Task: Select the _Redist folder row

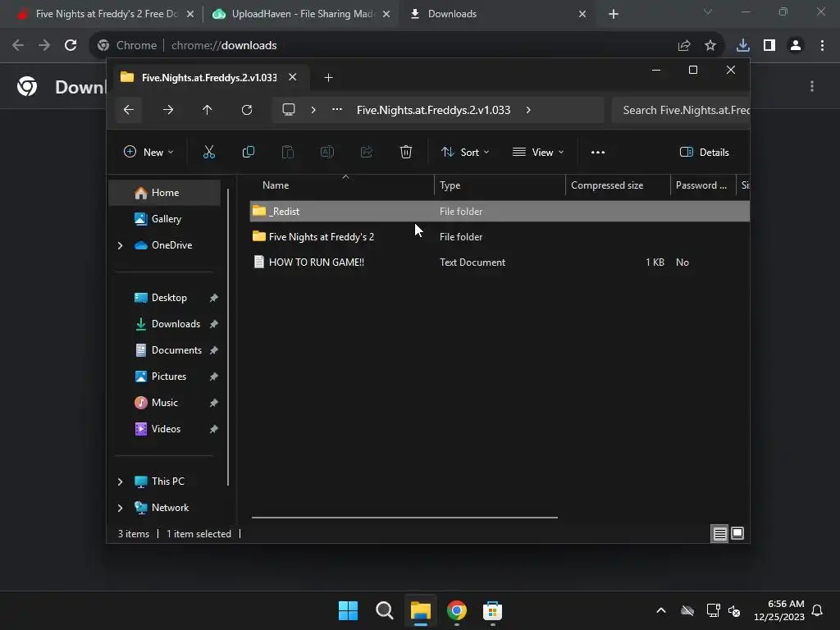Action: pos(500,211)
